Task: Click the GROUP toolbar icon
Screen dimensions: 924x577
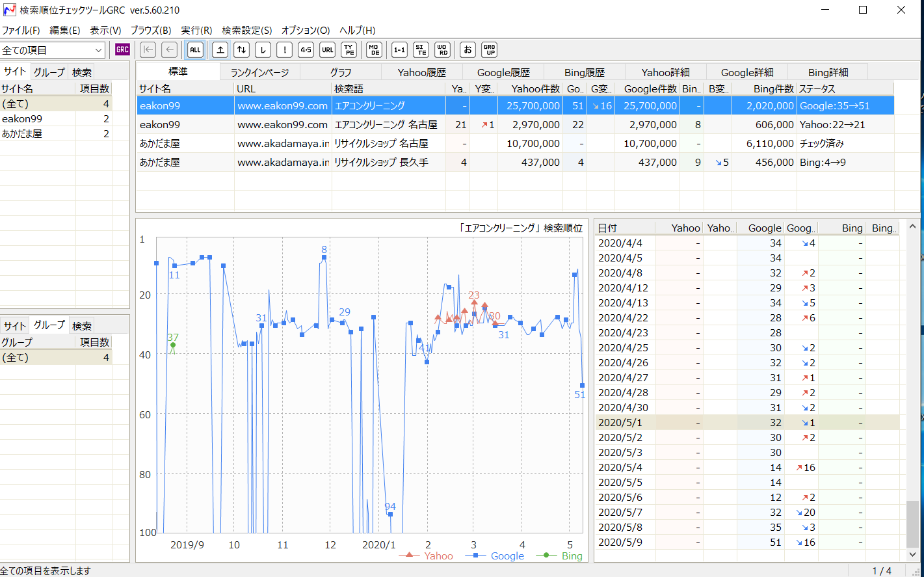Action: click(x=489, y=49)
